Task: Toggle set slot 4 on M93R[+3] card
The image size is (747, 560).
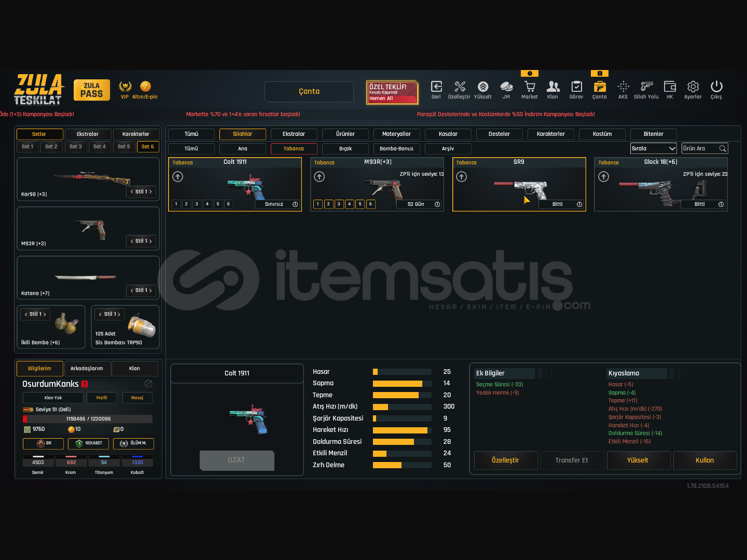Action: (350, 204)
